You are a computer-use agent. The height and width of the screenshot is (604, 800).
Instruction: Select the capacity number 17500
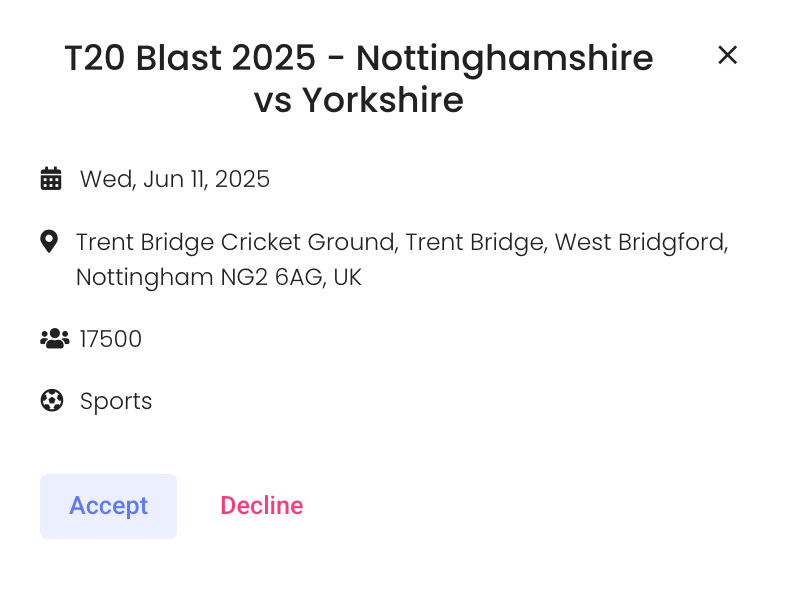[111, 339]
